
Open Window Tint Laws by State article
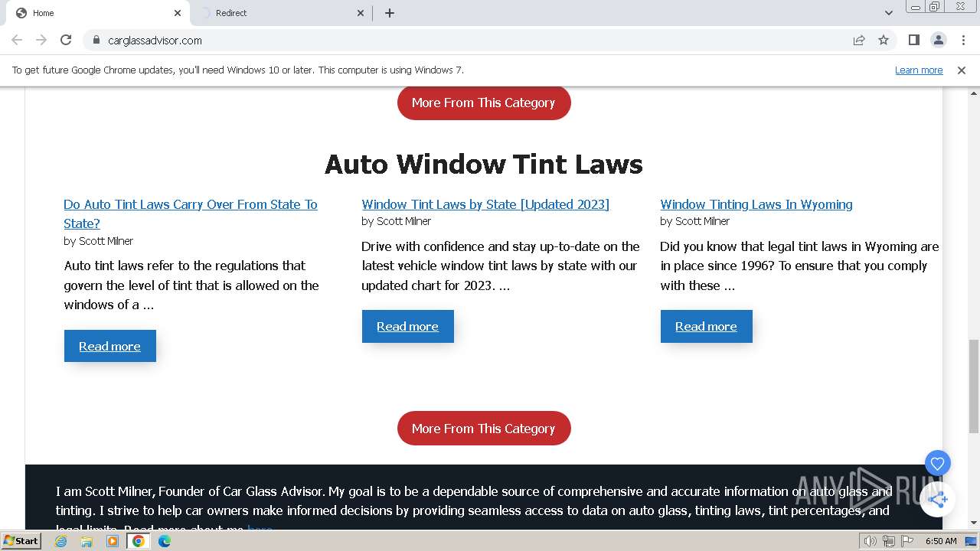coord(485,204)
